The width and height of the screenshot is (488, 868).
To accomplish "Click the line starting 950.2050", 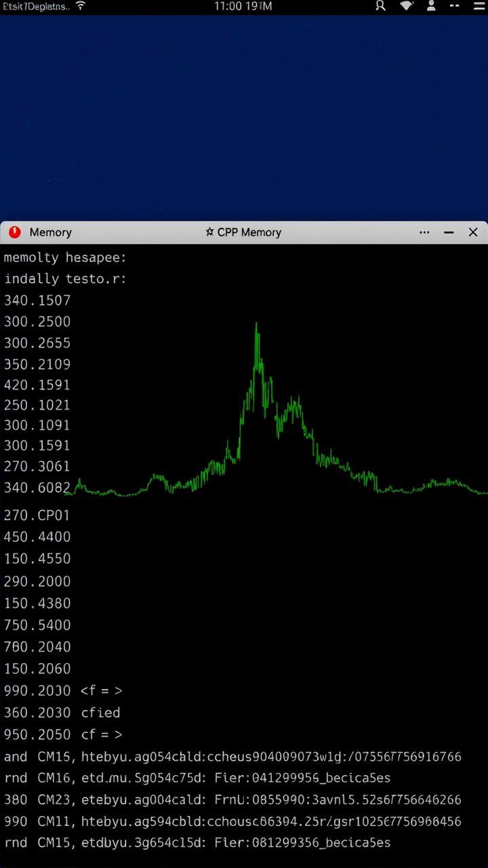I will click(63, 734).
